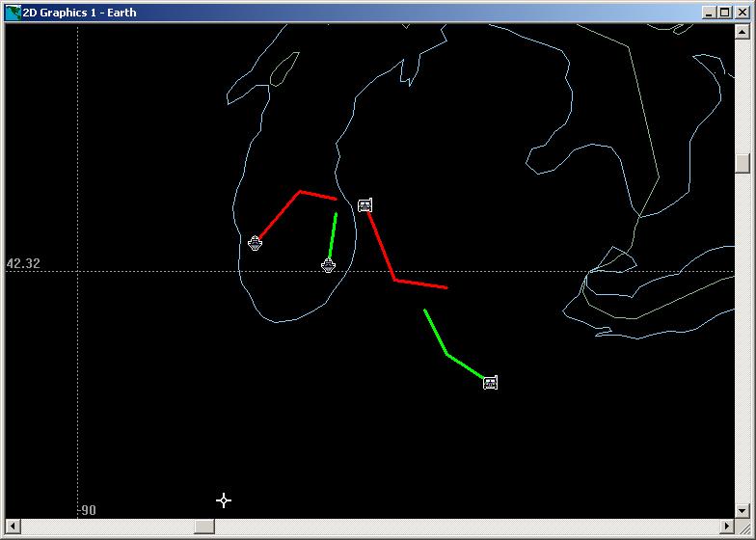The width and height of the screenshot is (756, 540).
Task: Click the vertical scrollbar thumb
Action: click(742, 162)
